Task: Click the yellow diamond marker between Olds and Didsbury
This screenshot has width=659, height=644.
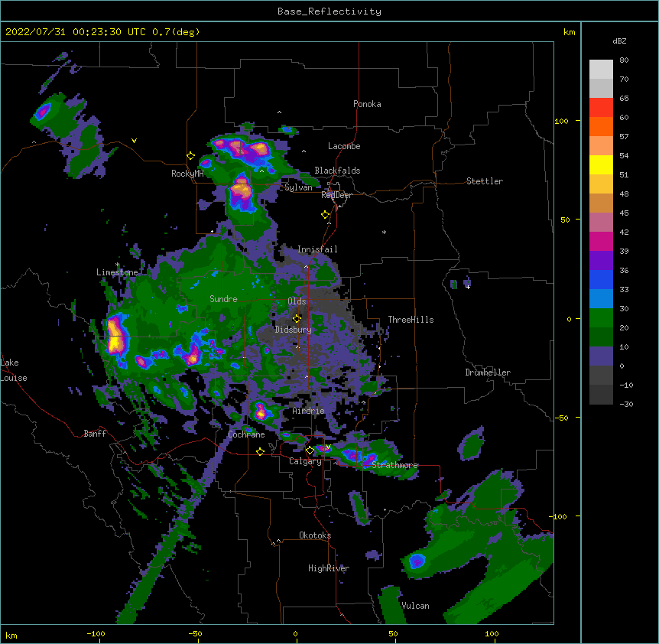Action: pos(297,318)
